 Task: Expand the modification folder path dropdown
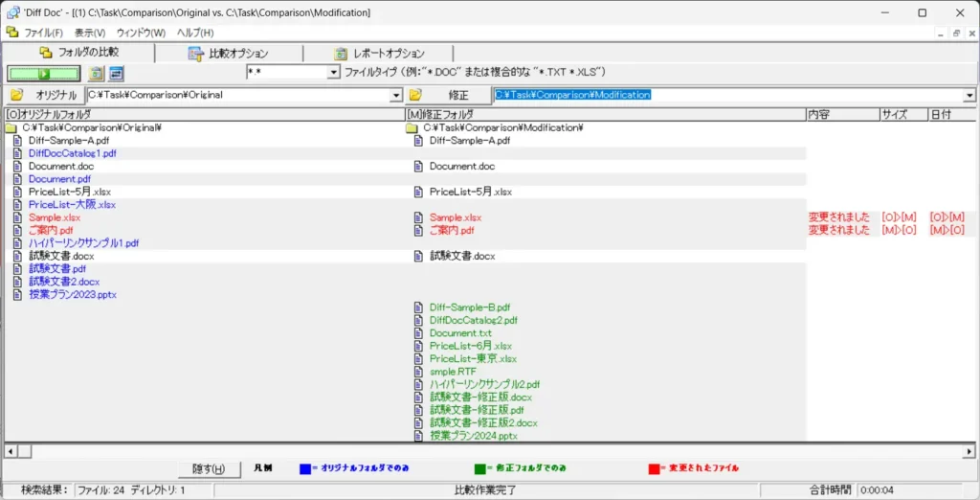969,96
